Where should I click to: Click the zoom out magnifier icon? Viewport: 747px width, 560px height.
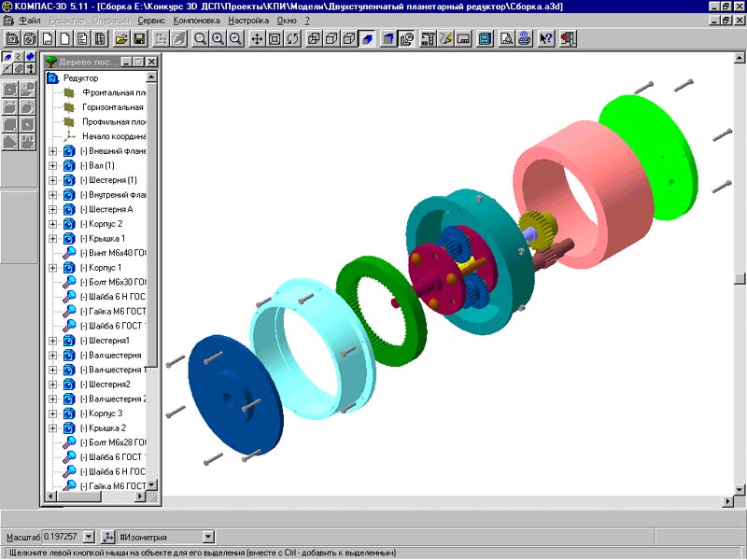pos(236,39)
